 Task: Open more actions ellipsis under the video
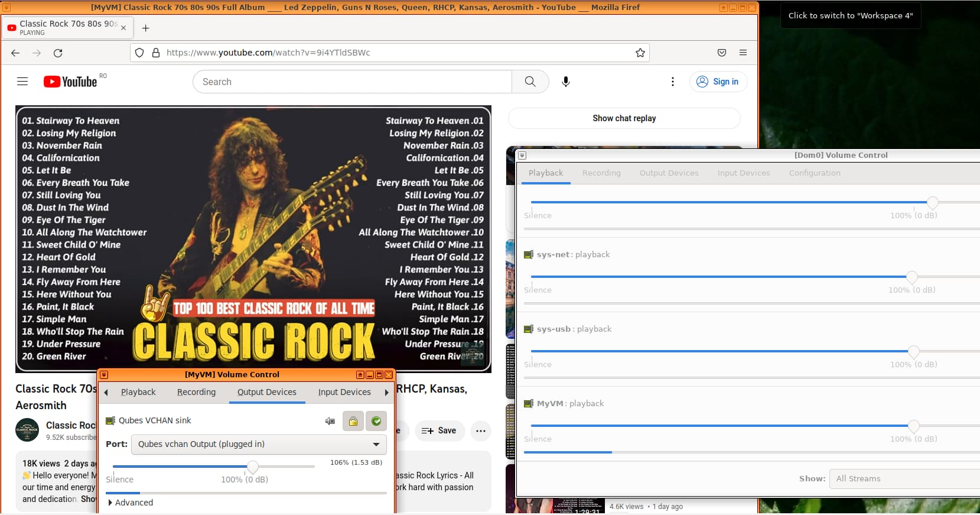(481, 430)
